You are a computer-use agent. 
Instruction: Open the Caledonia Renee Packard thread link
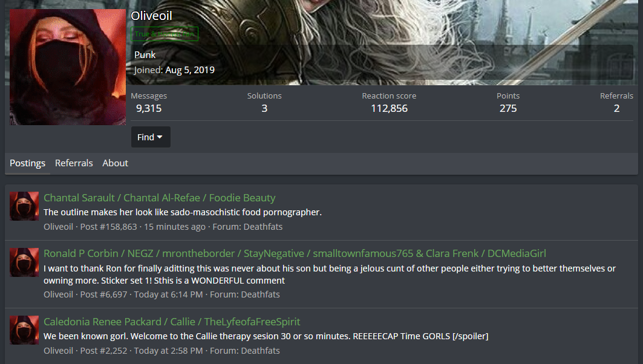pos(172,321)
